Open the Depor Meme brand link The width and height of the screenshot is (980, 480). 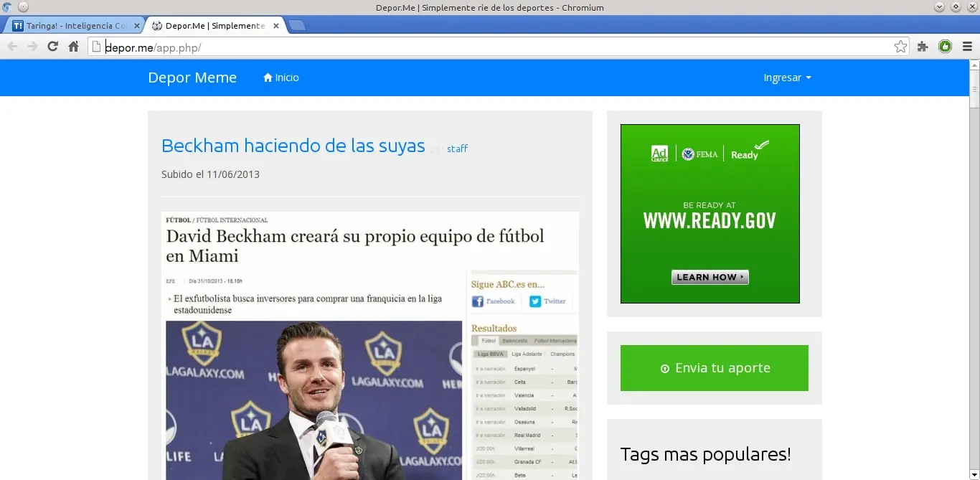click(x=192, y=77)
